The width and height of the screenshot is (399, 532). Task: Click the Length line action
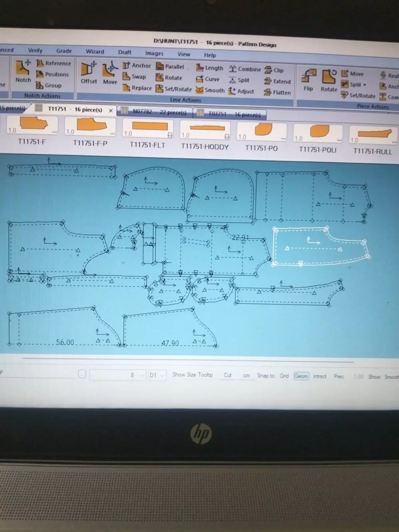[209, 68]
